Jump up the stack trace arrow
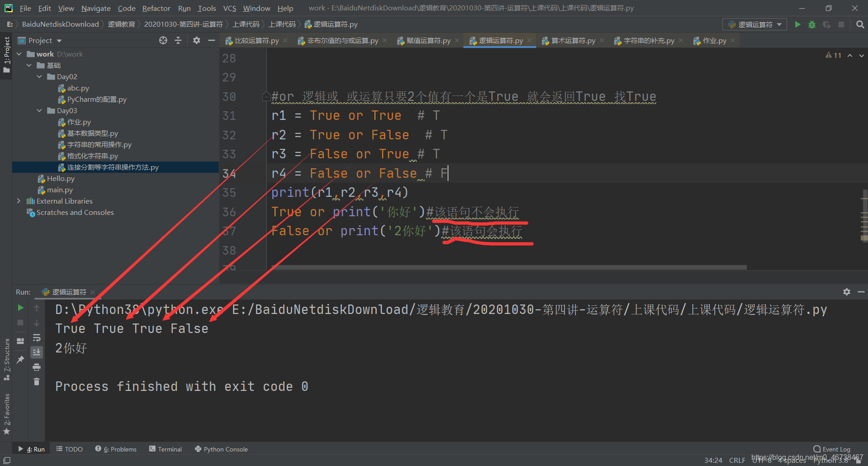The image size is (868, 466). pos(37,308)
